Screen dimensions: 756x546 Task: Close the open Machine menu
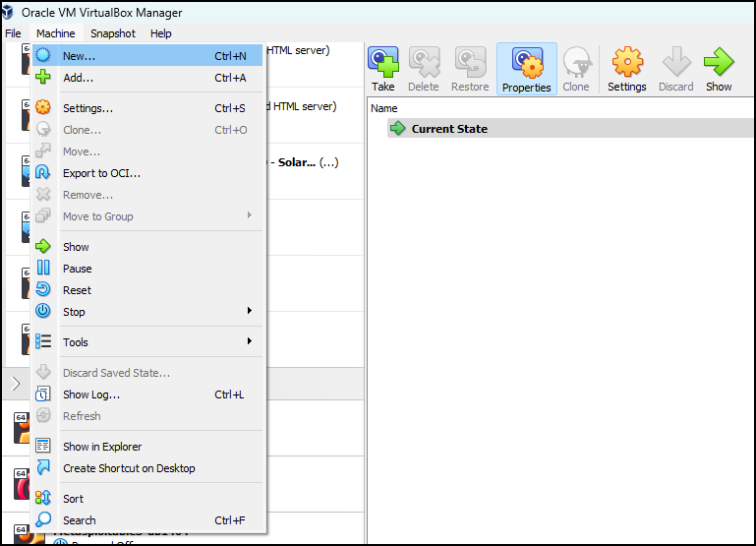click(x=55, y=33)
